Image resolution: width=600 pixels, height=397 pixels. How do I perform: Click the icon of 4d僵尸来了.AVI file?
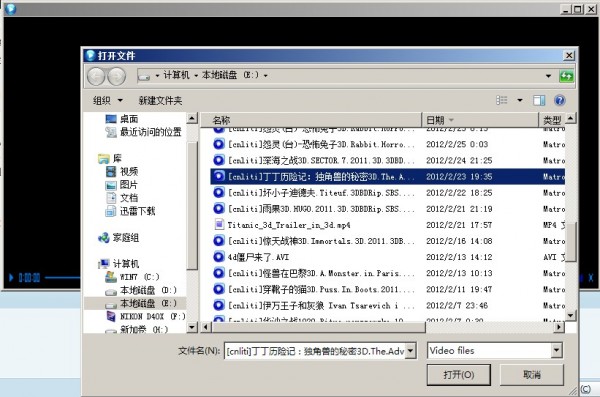click(x=218, y=256)
